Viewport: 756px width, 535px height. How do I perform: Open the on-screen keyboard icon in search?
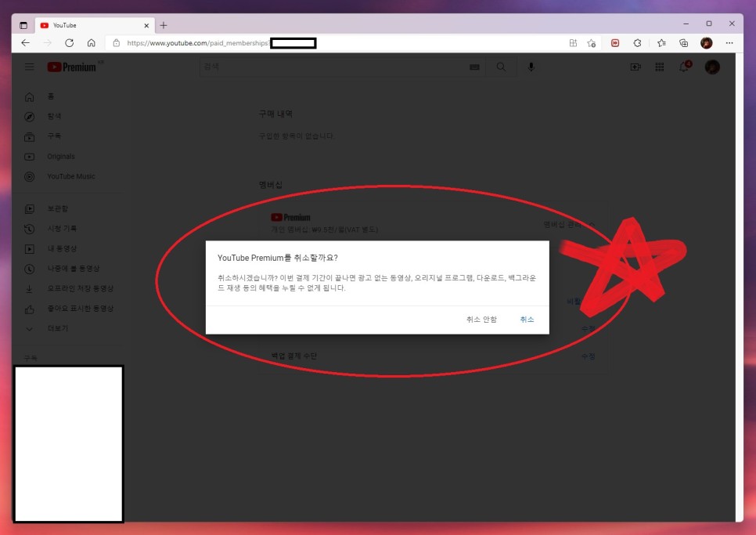[x=474, y=67]
